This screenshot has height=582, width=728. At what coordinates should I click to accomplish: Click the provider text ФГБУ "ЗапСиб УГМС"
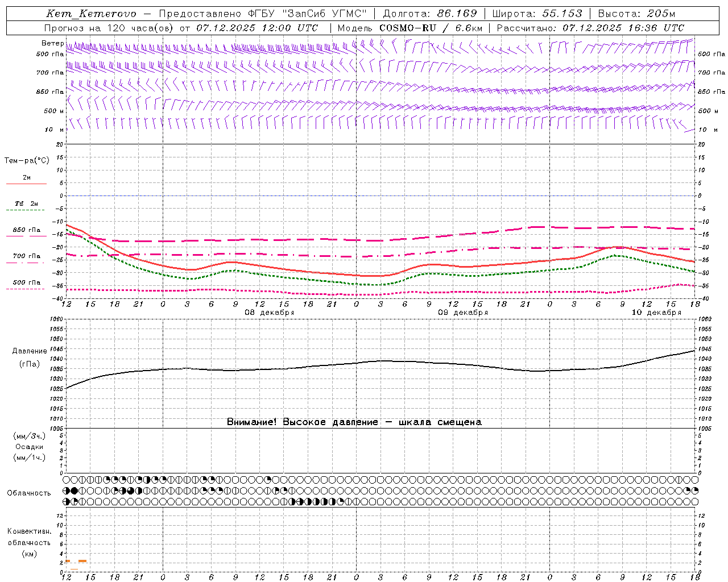pos(308,14)
